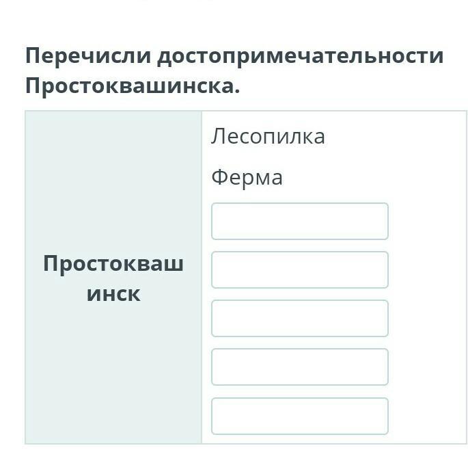Click the shaded area above the "Простоквашинск" label
Image resolution: width=468 pixels, height=476 pixels.
[x=113, y=178]
